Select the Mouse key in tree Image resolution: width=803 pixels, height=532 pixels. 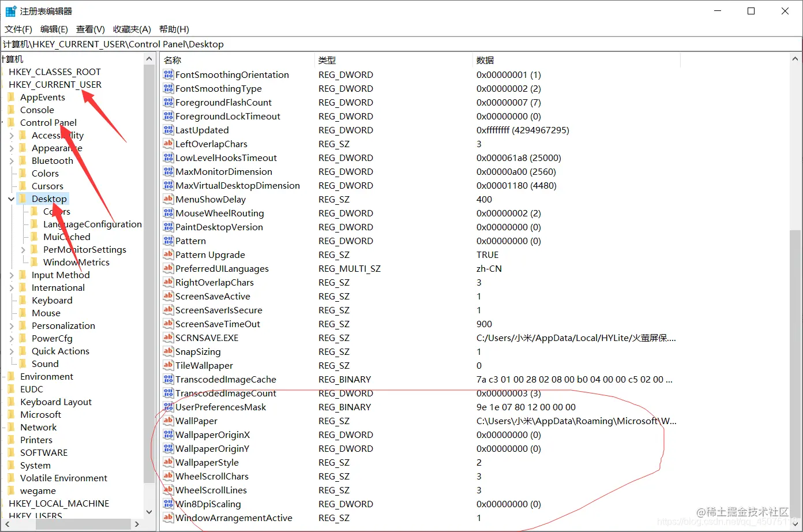[x=46, y=313]
